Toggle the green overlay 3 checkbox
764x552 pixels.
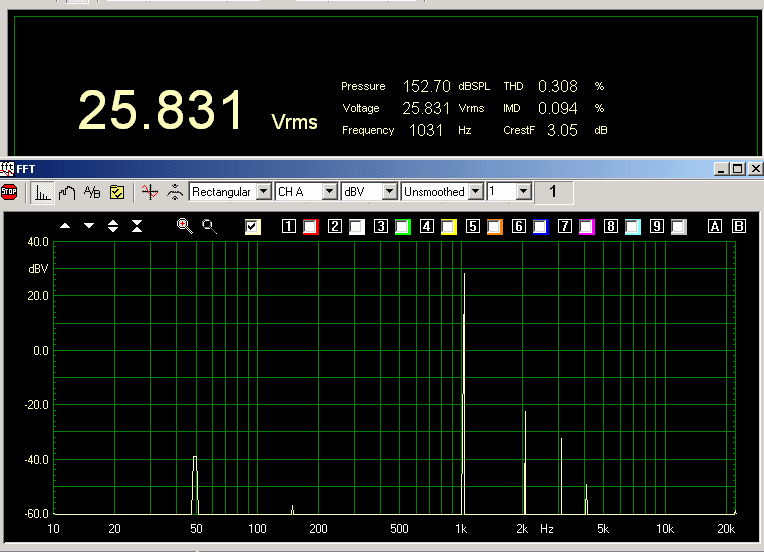pyautogui.click(x=402, y=227)
